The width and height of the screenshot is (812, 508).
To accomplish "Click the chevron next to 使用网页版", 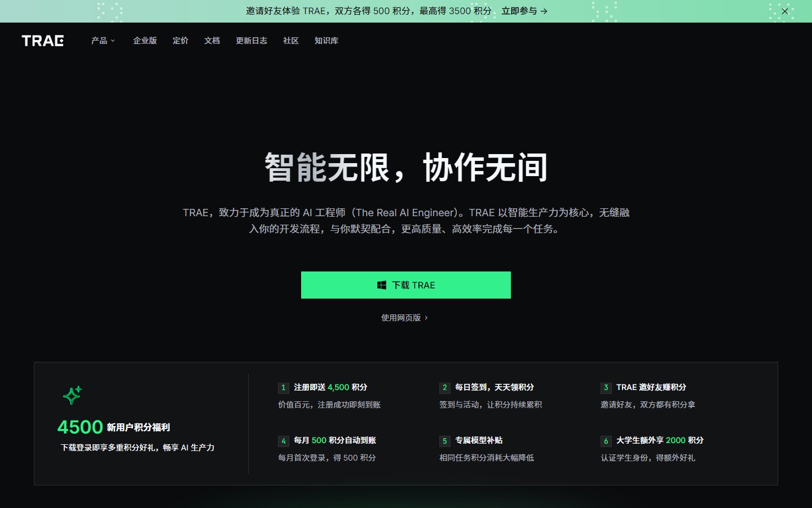I will coord(426,318).
